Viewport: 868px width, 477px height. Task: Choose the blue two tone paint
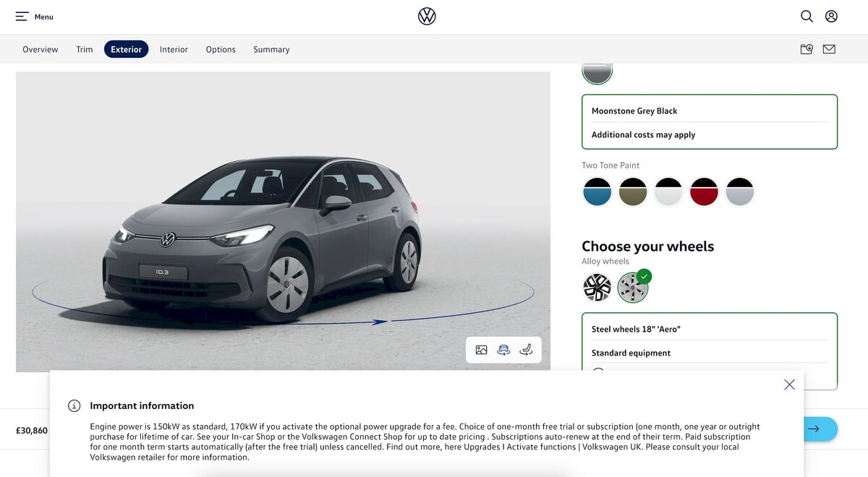coord(597,192)
